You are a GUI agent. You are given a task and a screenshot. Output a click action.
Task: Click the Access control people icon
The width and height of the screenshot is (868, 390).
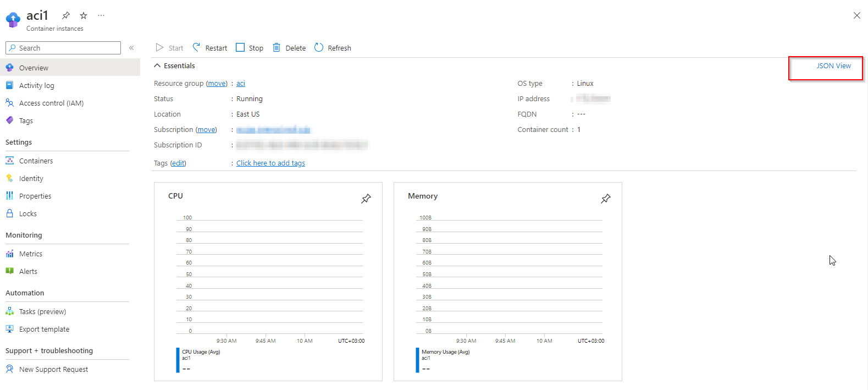(x=9, y=103)
